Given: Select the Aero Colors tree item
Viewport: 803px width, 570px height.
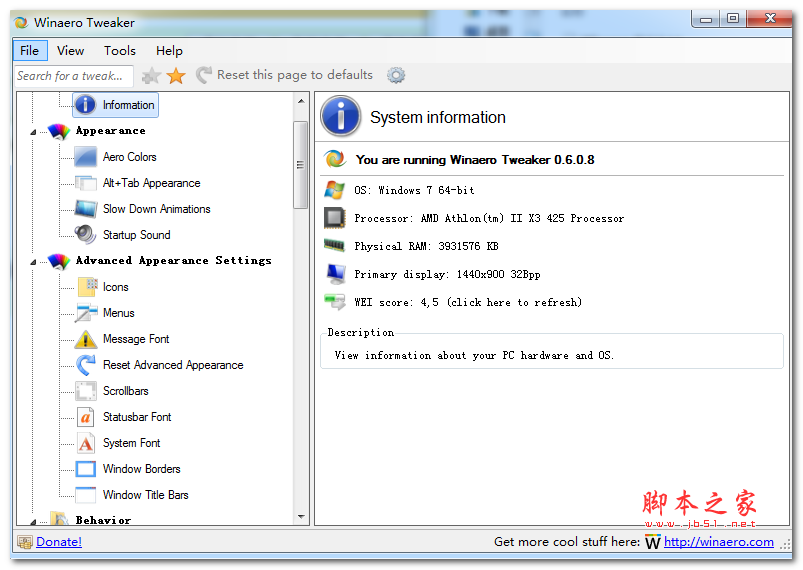Looking at the screenshot, I should tap(130, 157).
